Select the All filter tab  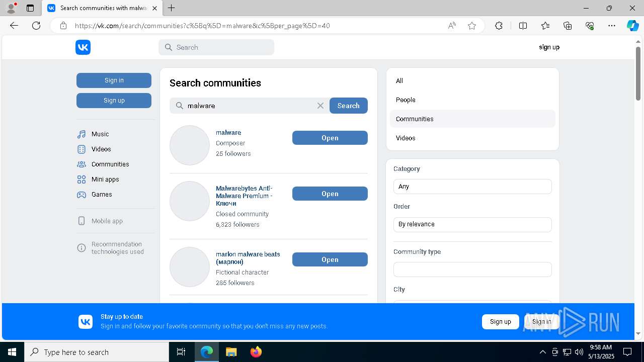coord(472,81)
